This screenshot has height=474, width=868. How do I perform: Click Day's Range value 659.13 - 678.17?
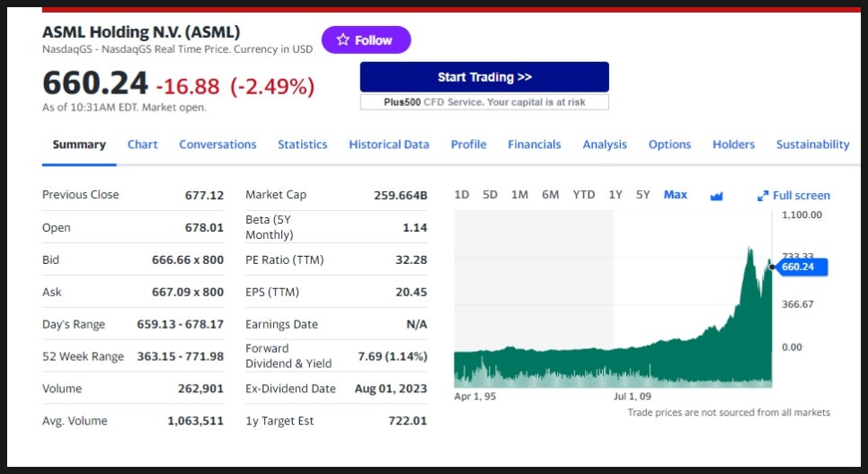point(181,324)
